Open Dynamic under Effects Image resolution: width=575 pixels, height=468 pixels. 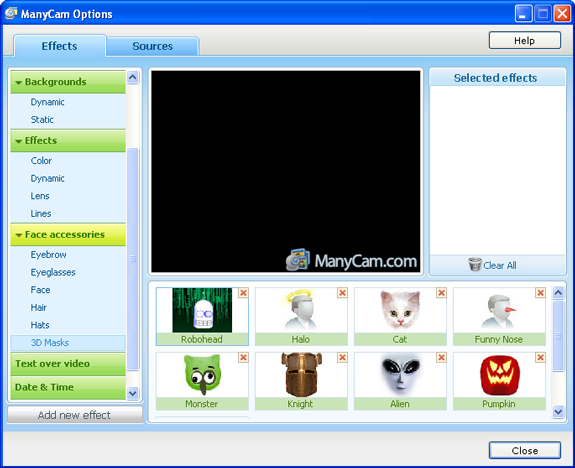point(47,178)
